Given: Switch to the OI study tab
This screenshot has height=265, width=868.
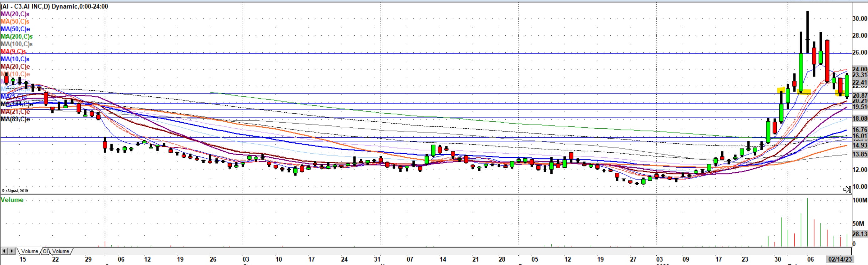Looking at the screenshot, I should click(45, 251).
